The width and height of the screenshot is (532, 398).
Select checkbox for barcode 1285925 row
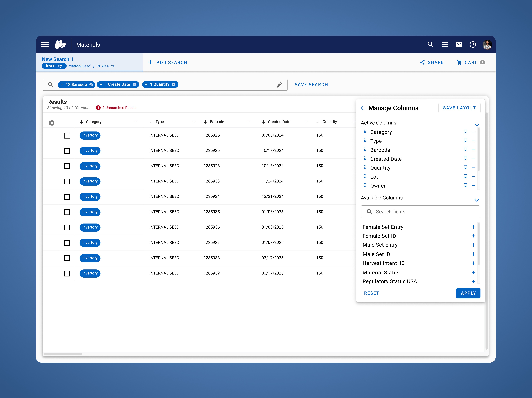(67, 135)
